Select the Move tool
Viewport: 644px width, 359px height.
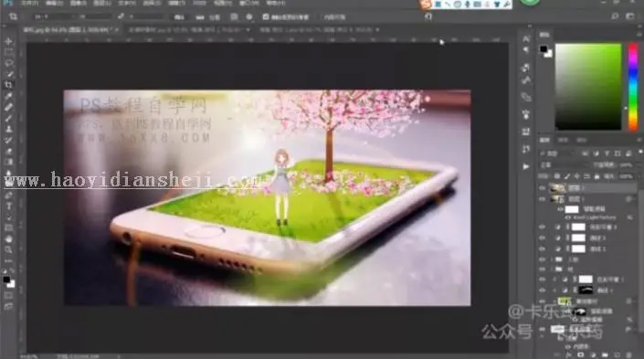coord(8,41)
